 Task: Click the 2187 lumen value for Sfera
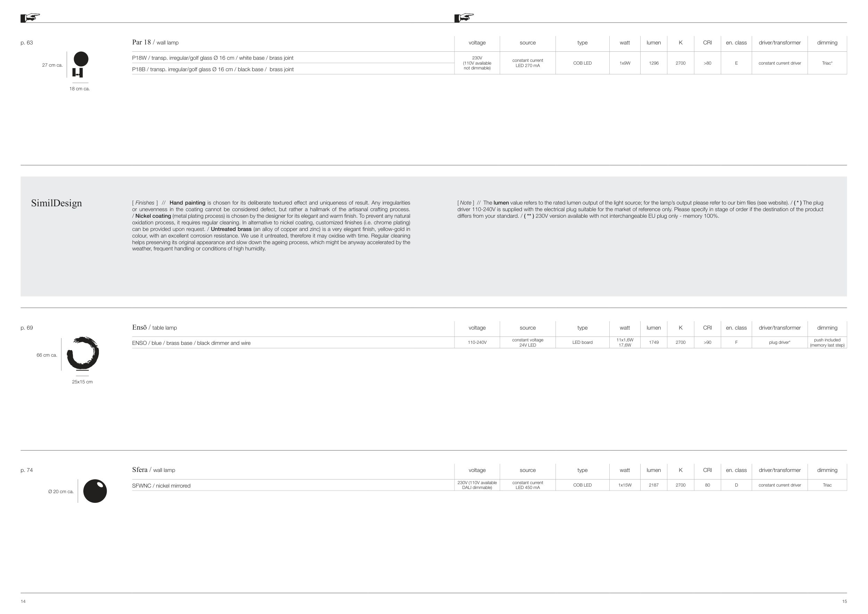point(653,485)
